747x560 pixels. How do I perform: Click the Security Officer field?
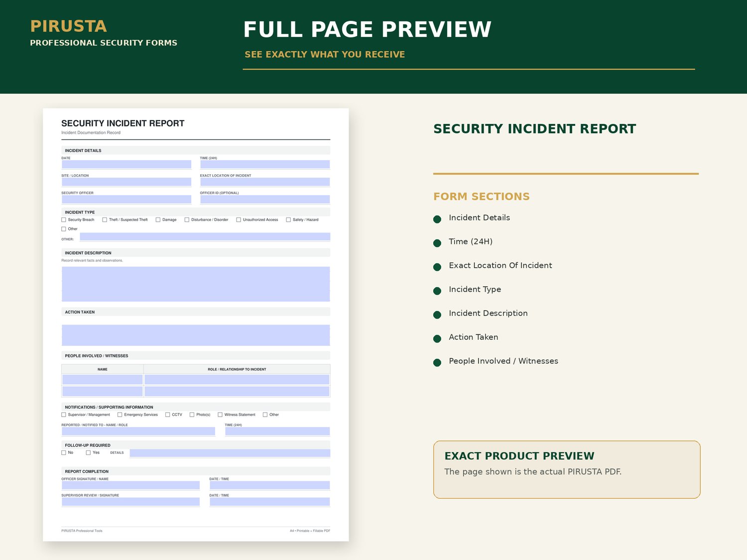point(126,199)
